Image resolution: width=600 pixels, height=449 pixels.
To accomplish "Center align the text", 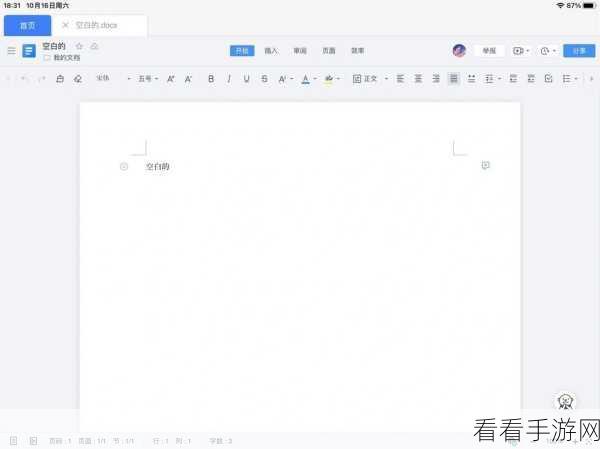I will (418, 79).
